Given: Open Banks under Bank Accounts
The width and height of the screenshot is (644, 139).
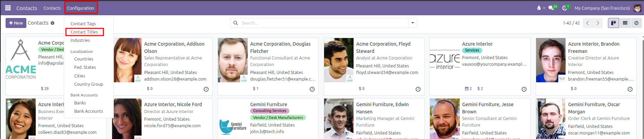Looking at the screenshot, I should tap(80, 103).
